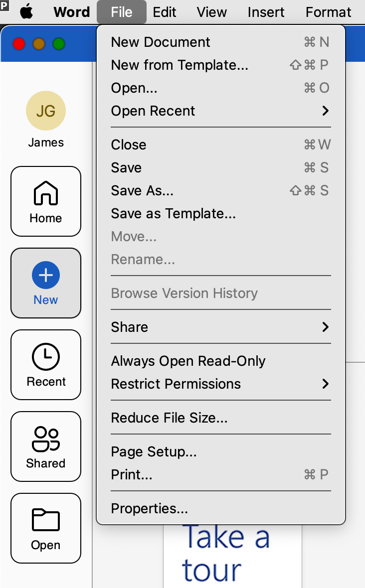Click the JG account avatar
This screenshot has height=588, width=365.
[x=46, y=111]
